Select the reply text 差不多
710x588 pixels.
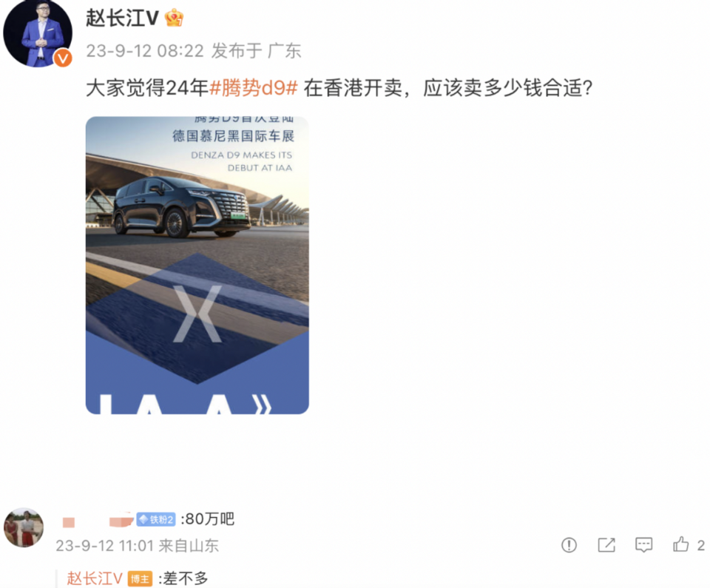click(186, 578)
